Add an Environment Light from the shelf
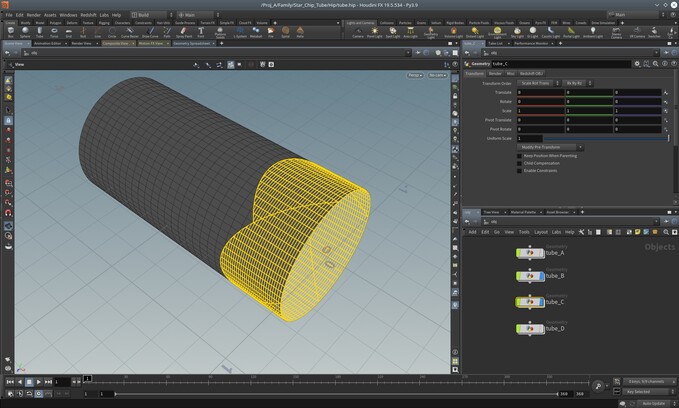The image size is (679, 408). (497, 32)
